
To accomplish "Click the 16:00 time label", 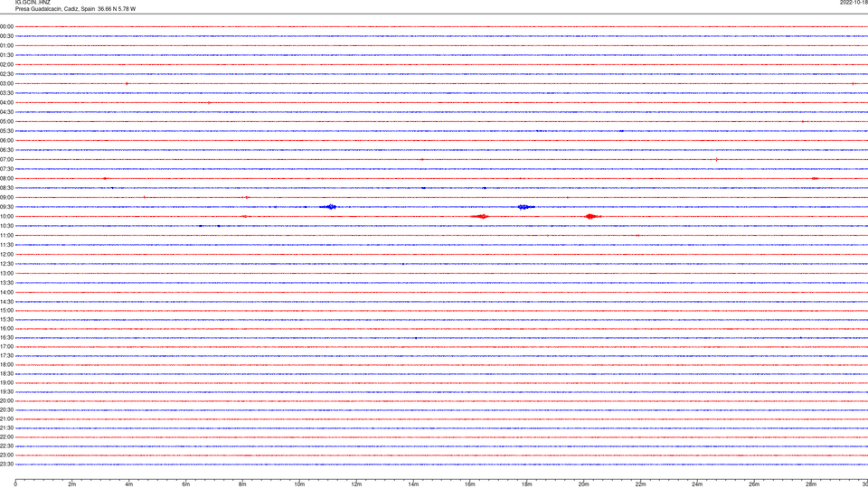I will point(6,329).
